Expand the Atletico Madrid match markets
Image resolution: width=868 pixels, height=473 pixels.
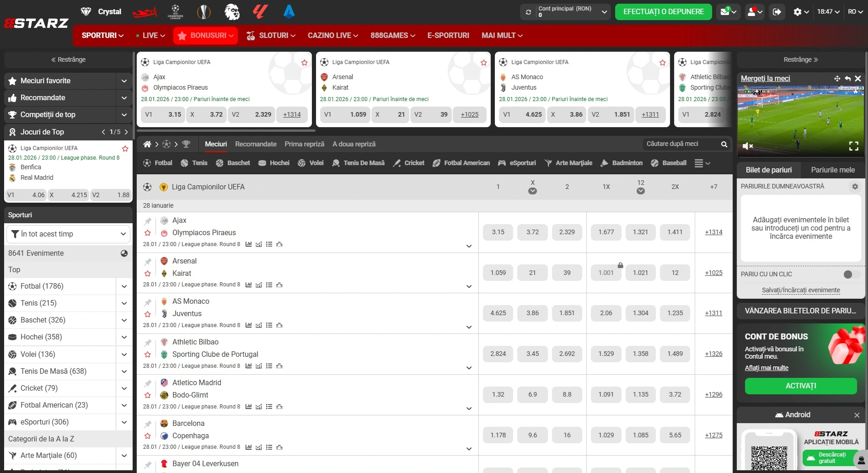point(469,408)
